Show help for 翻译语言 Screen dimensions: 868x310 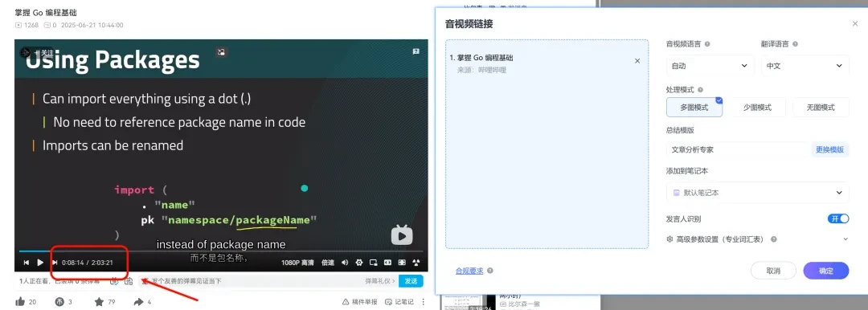tap(795, 43)
